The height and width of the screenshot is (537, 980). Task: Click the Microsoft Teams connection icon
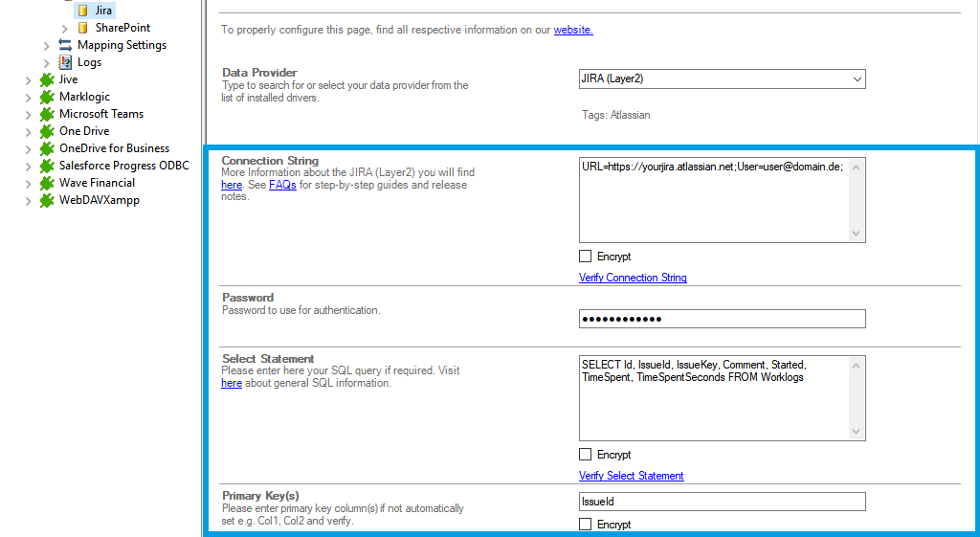[47, 114]
